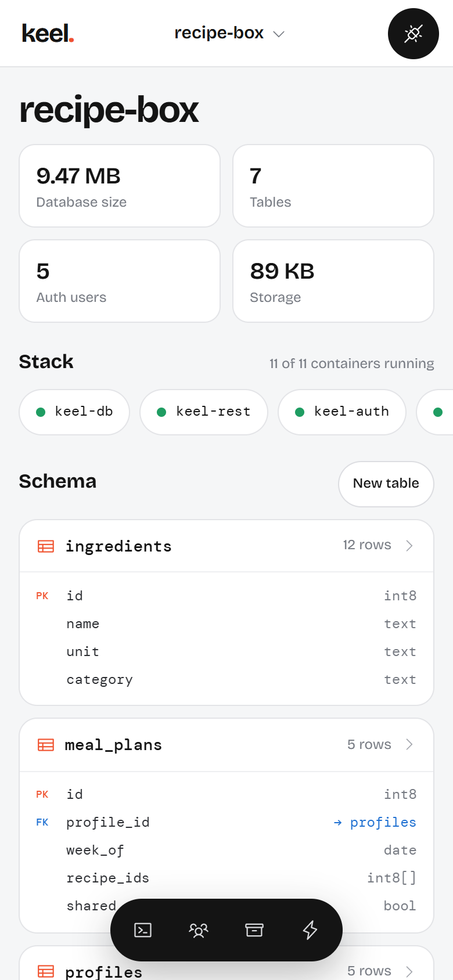Image resolution: width=453 pixels, height=980 pixels.
Task: Click the profiles table icon
Action: tap(46, 971)
